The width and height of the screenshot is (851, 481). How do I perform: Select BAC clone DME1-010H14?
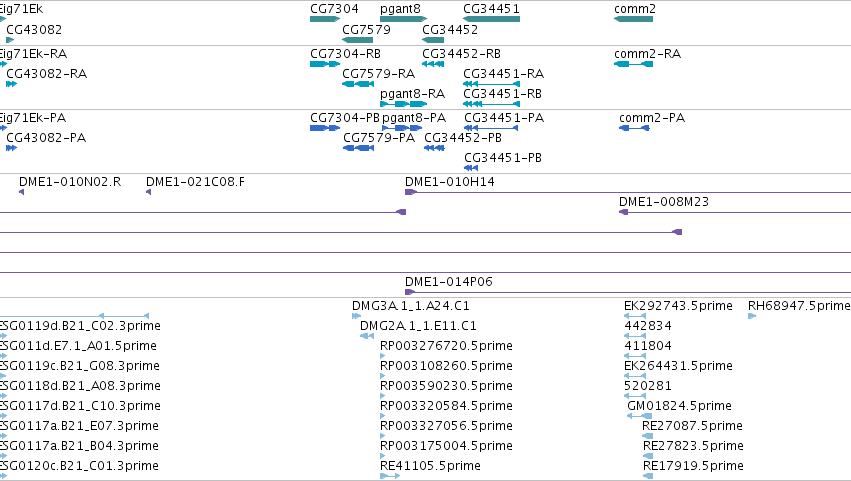coord(450,182)
